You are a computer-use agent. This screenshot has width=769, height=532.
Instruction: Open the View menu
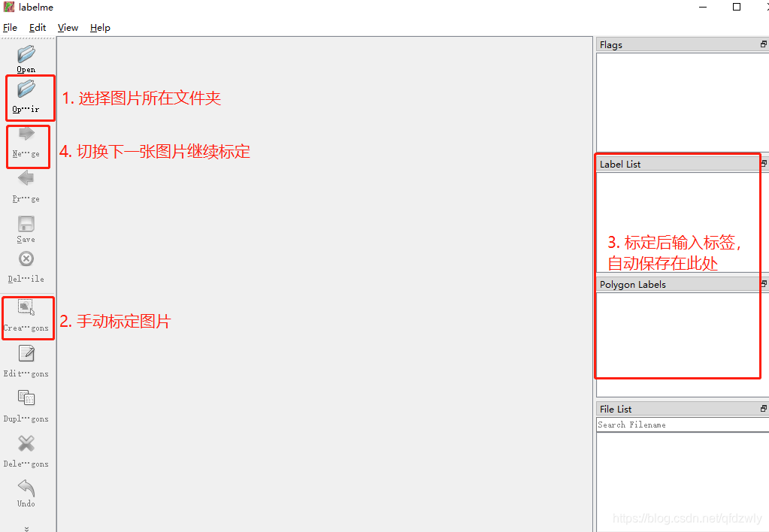pos(68,28)
